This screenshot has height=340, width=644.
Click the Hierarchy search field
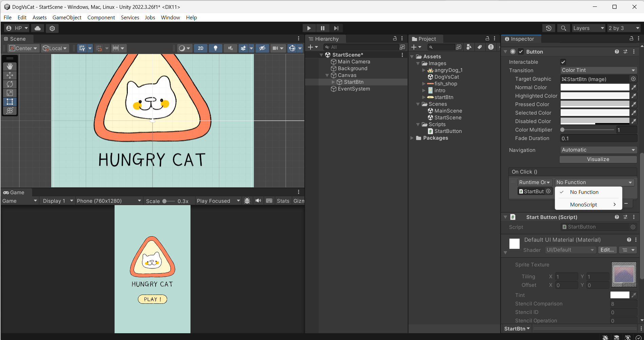361,47
